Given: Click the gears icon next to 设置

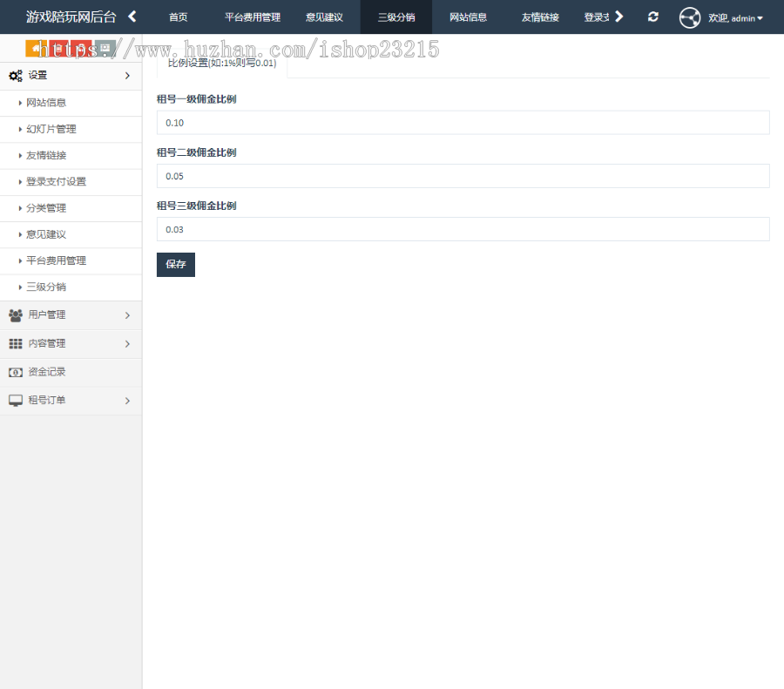Looking at the screenshot, I should coord(16,76).
